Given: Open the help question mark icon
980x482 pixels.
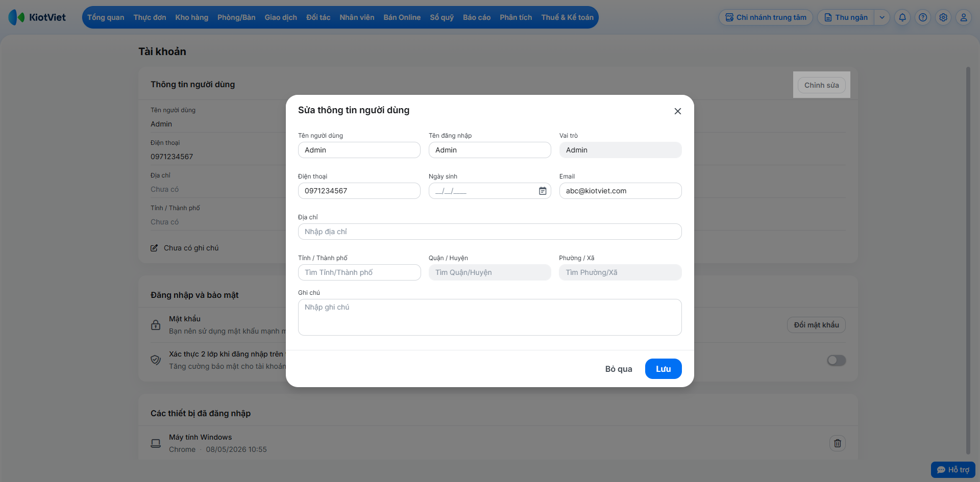Looking at the screenshot, I should click(923, 17).
